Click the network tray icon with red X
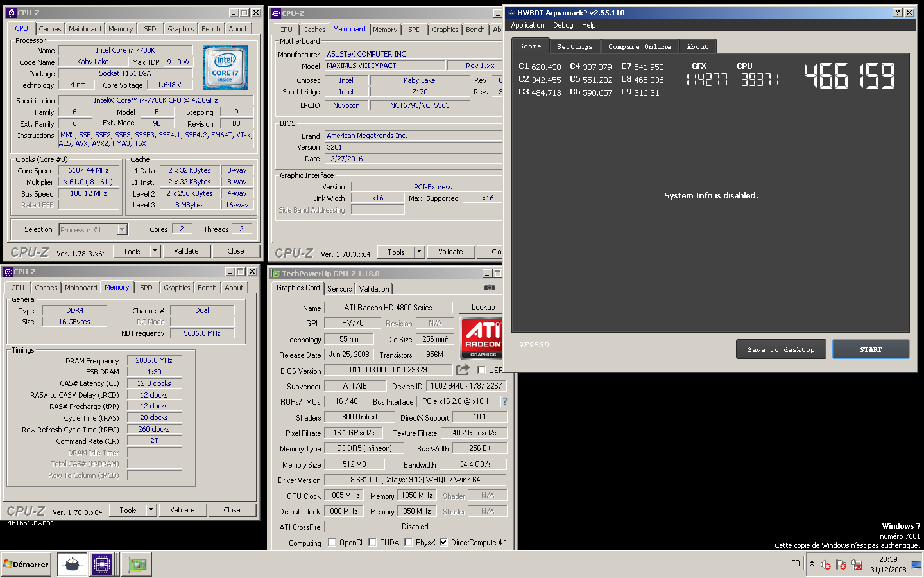 (x=857, y=565)
